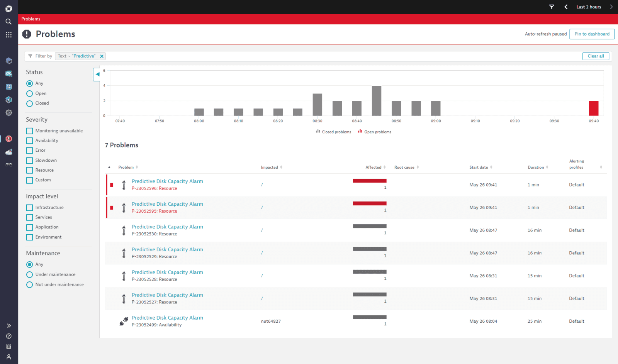The width and height of the screenshot is (618, 364).
Task: Click the Pin to dashboard button
Action: [x=592, y=34]
